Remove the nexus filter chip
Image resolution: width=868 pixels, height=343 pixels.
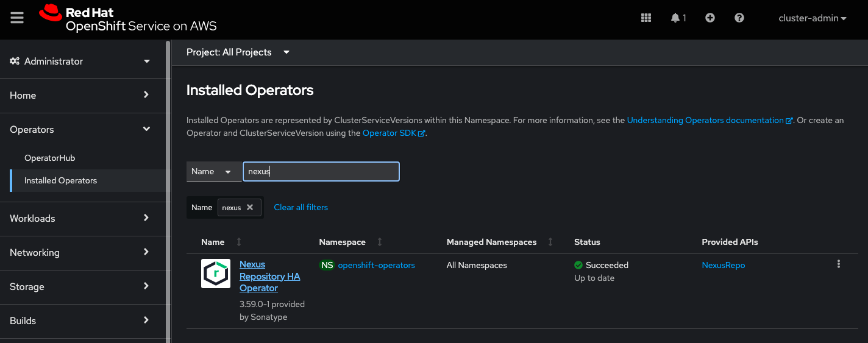[x=250, y=207]
